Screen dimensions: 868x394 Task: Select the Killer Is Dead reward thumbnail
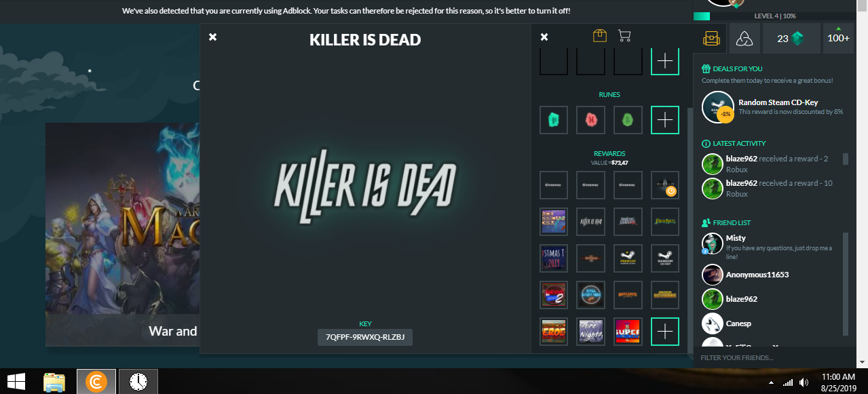tap(590, 221)
